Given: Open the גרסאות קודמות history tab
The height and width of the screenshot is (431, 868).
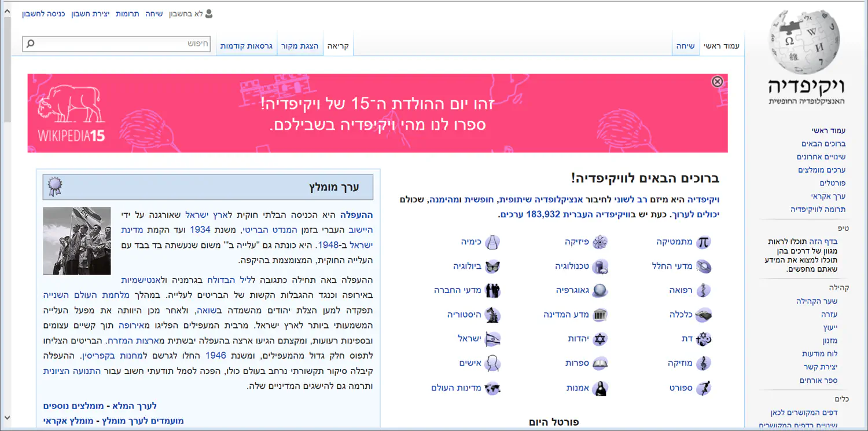Looking at the screenshot, I should [x=247, y=46].
